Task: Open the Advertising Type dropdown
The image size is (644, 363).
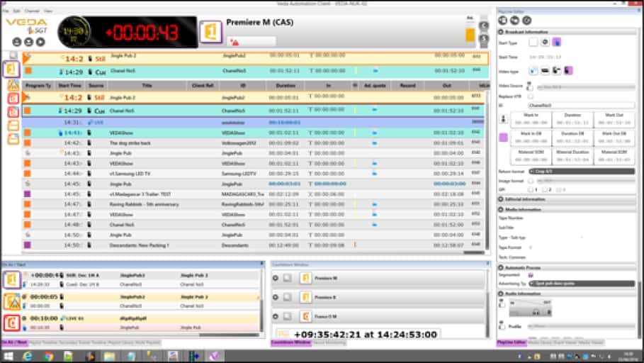Action: click(582, 284)
